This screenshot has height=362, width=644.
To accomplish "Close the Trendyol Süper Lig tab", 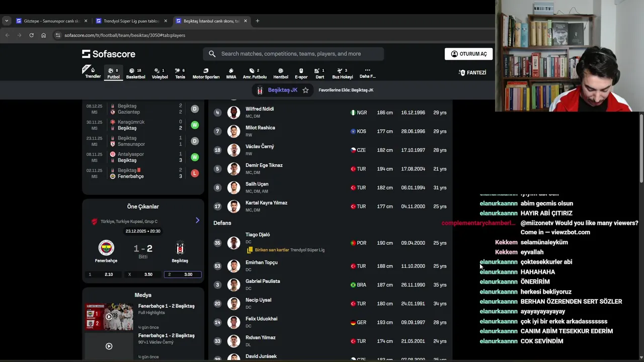I will click(166, 21).
